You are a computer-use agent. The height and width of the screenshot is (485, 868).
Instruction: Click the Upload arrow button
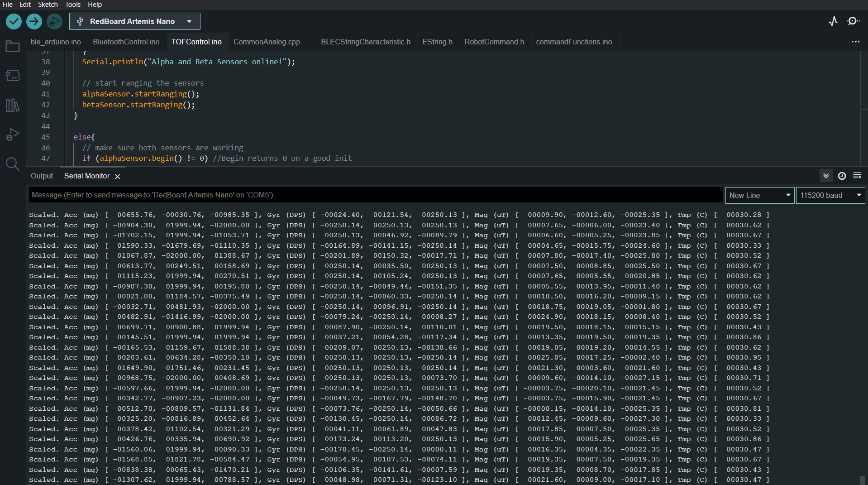pos(34,21)
